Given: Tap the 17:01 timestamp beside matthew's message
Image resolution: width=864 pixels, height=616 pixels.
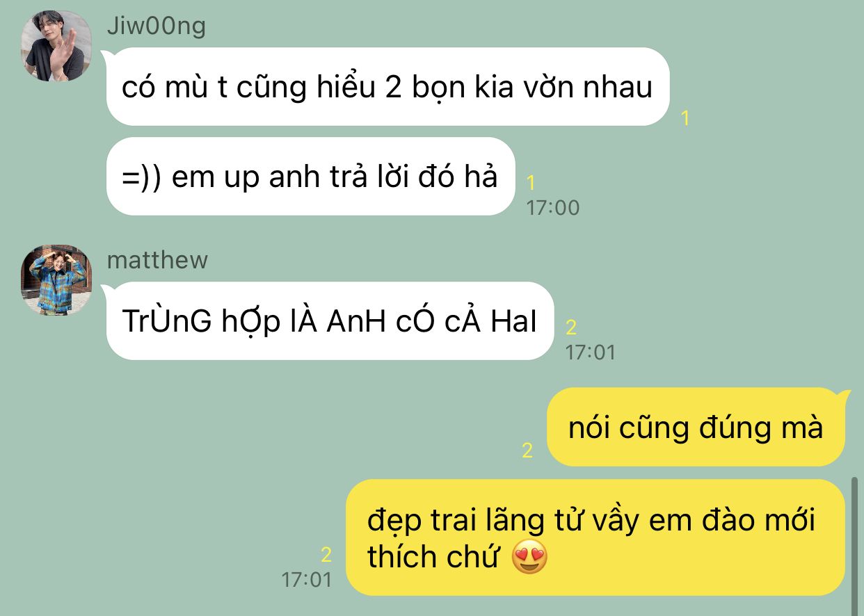Looking at the screenshot, I should [x=591, y=352].
